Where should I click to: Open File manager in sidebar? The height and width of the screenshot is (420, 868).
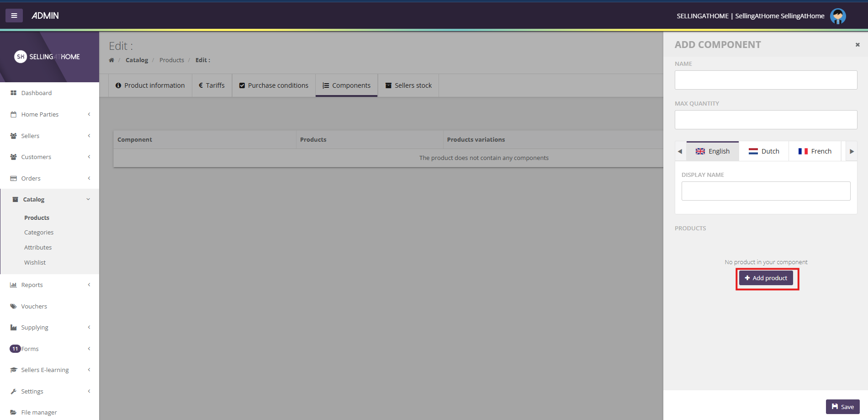(x=39, y=412)
